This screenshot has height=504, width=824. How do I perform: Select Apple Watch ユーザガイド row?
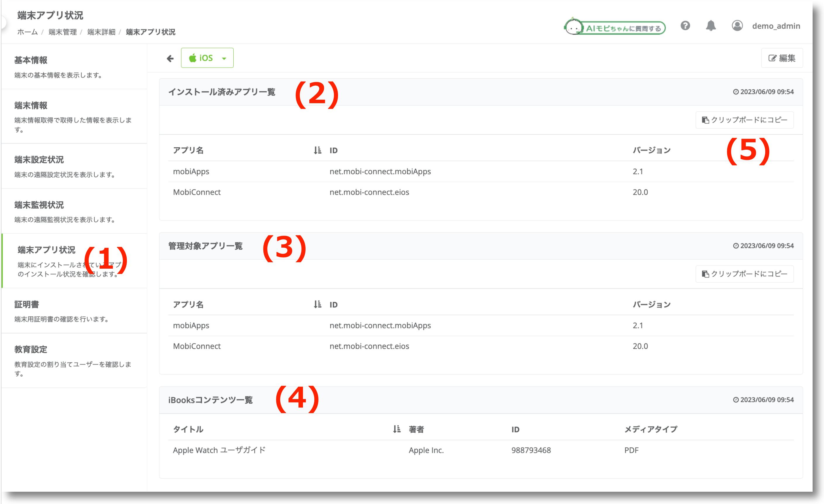pos(481,450)
